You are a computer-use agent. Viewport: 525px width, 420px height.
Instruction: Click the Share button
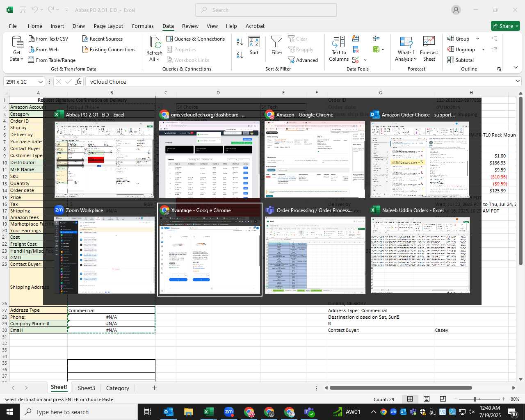tap(505, 26)
